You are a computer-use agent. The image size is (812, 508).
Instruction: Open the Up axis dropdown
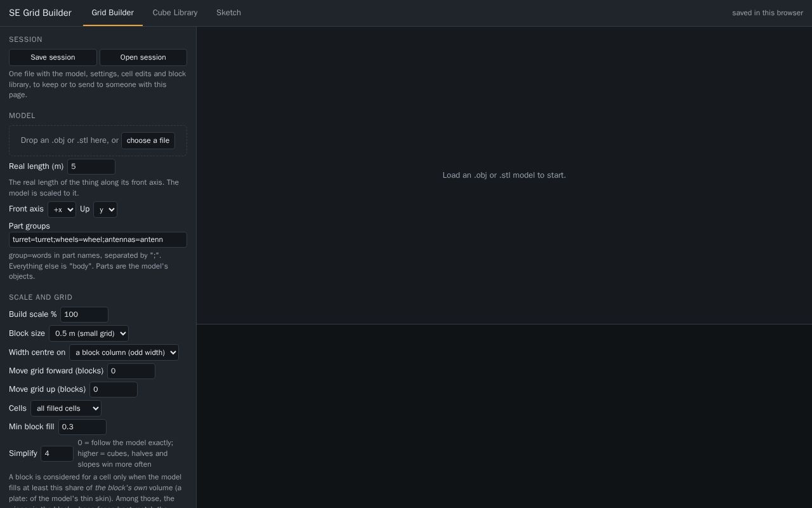(x=105, y=210)
